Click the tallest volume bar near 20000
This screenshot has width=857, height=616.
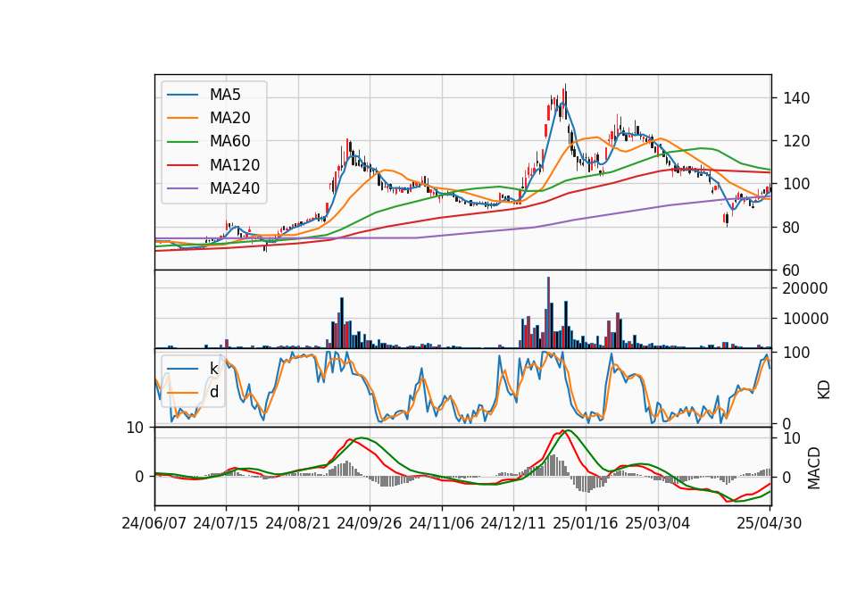click(x=548, y=312)
